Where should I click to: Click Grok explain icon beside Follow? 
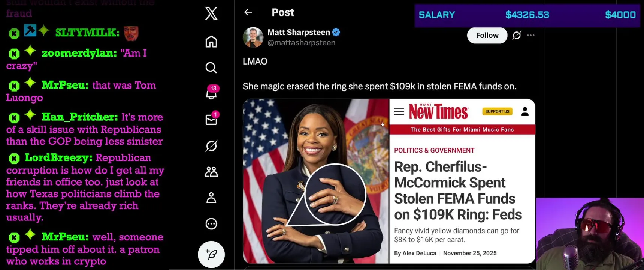tap(517, 35)
